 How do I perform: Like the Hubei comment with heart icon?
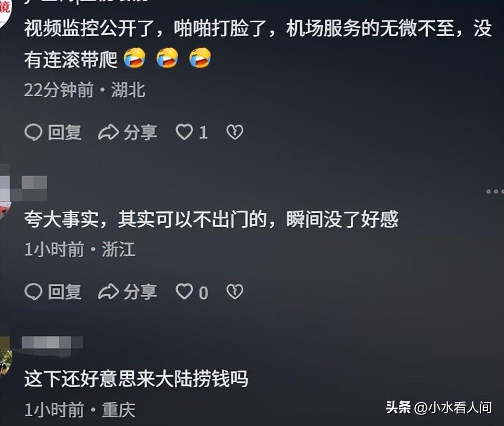point(184,132)
